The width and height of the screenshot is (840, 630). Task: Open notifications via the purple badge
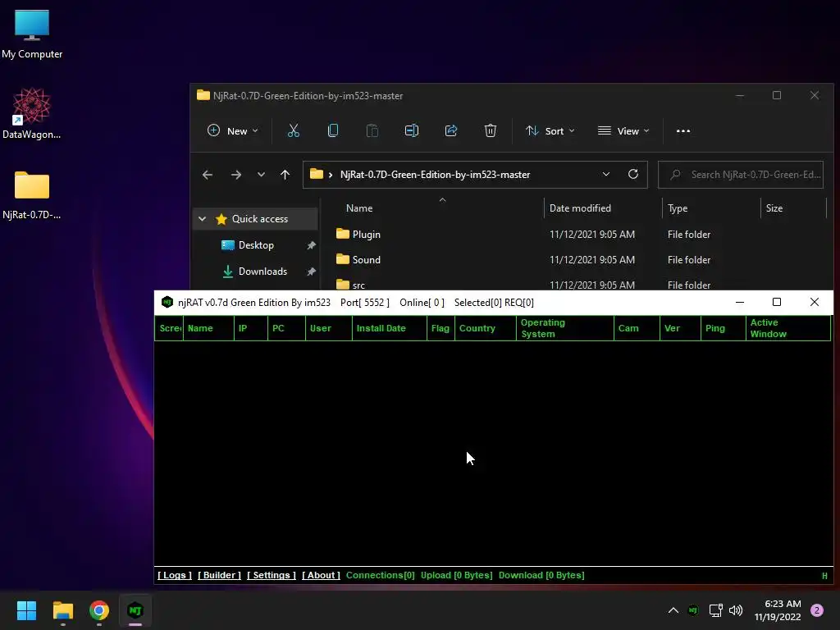tap(817, 610)
